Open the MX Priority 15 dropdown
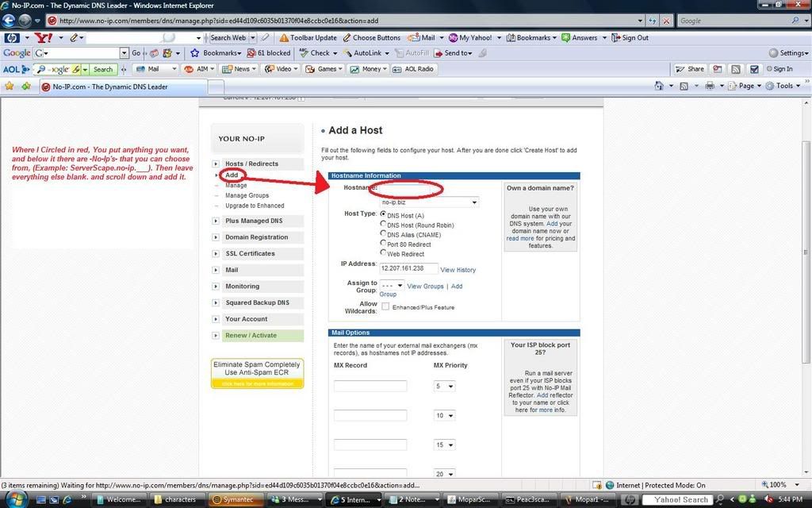 pyautogui.click(x=444, y=444)
